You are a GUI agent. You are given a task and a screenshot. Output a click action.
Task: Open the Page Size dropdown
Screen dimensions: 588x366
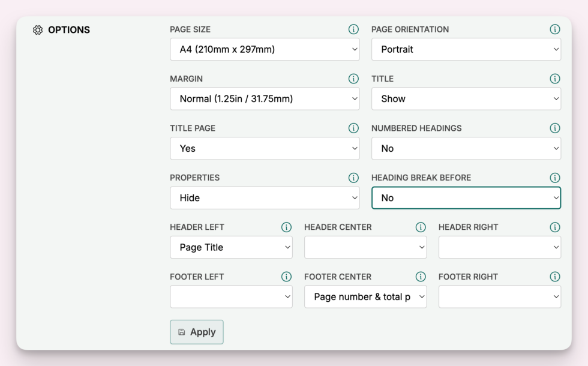coord(265,49)
